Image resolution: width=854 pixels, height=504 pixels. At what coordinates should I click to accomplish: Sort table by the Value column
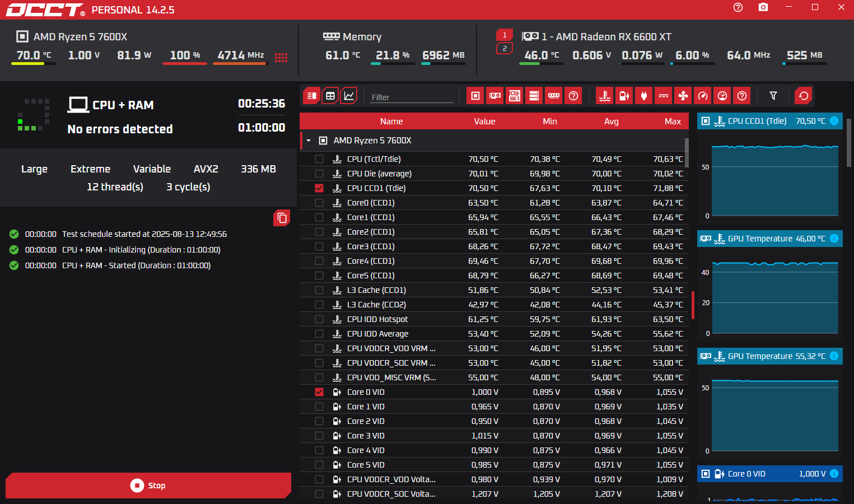(x=484, y=122)
